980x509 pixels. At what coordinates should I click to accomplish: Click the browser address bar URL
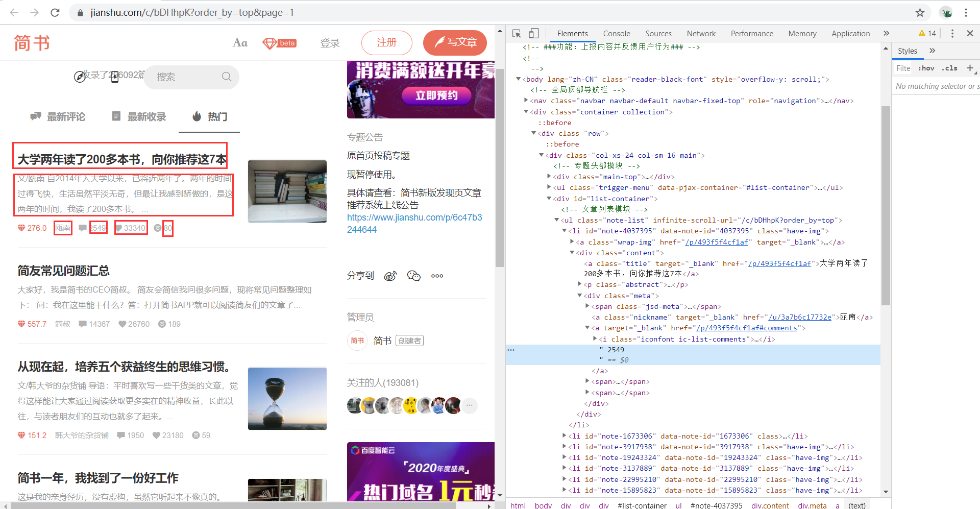(192, 12)
